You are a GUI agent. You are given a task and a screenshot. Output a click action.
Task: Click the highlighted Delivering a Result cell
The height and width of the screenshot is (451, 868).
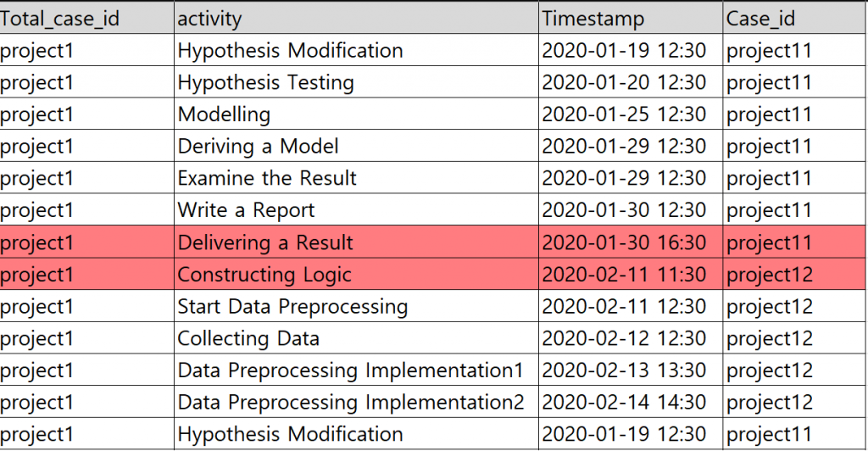point(265,242)
